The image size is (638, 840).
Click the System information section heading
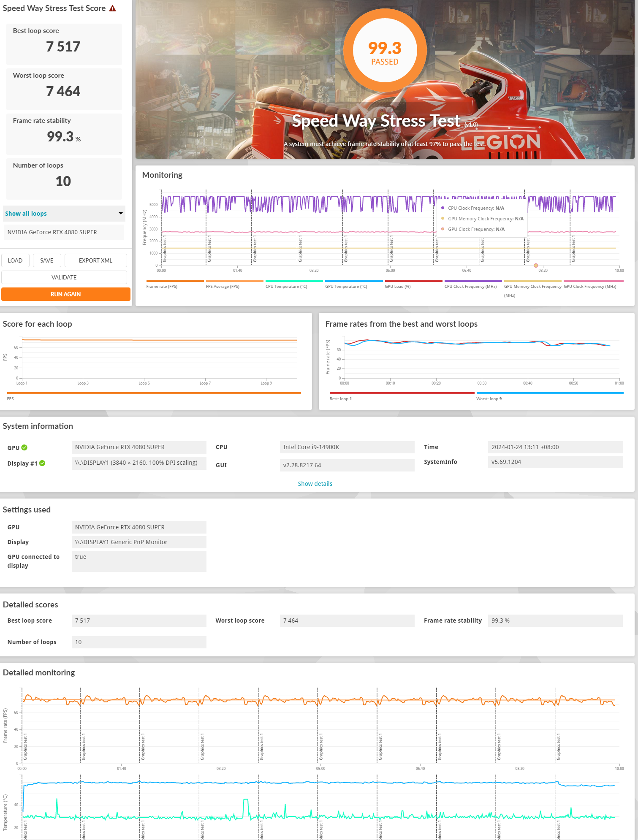[38, 426]
